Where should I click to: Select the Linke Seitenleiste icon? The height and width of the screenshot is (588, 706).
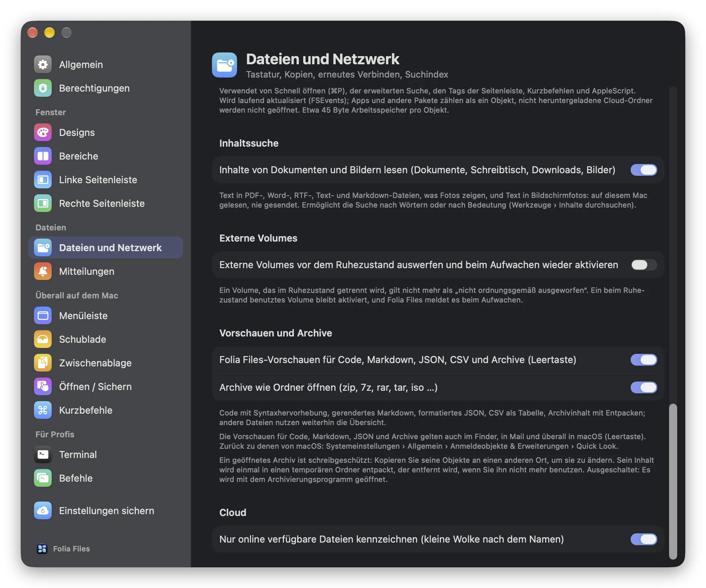pyautogui.click(x=43, y=180)
